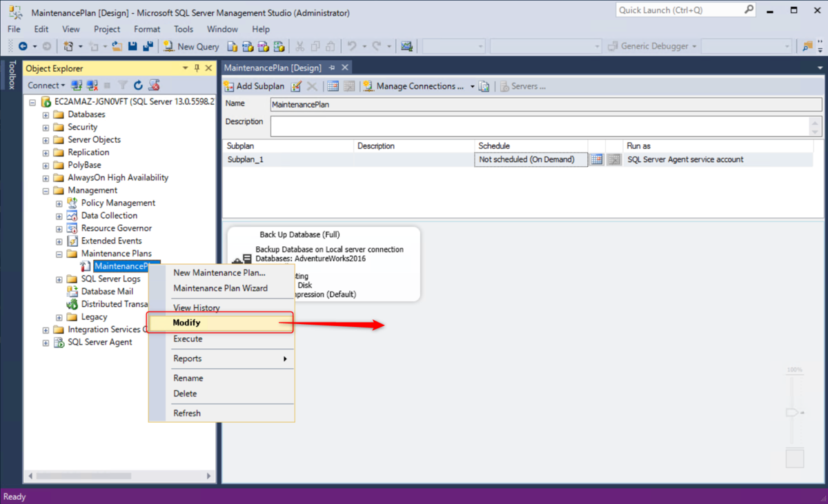Click the New Query button
This screenshot has height=504, width=828.
[191, 46]
